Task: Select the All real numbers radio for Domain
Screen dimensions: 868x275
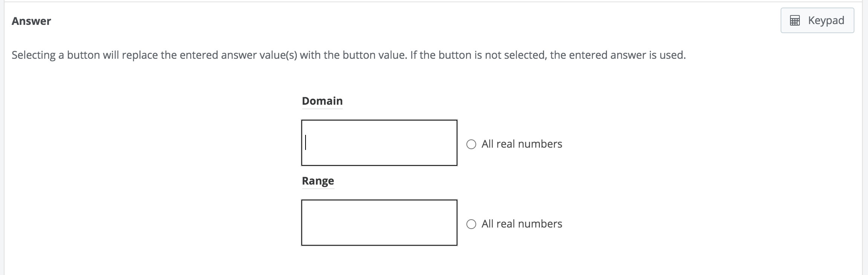Action: point(472,144)
